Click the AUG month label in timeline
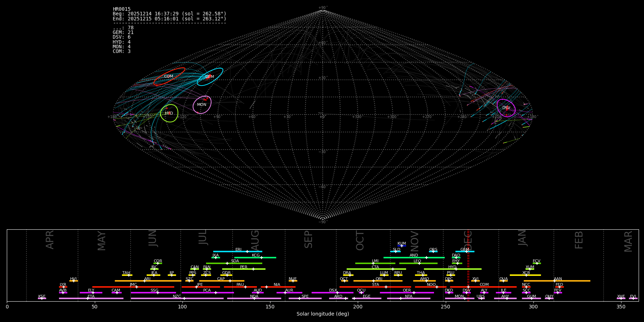Screen dimensions: 644x322 pyautogui.click(x=255, y=240)
